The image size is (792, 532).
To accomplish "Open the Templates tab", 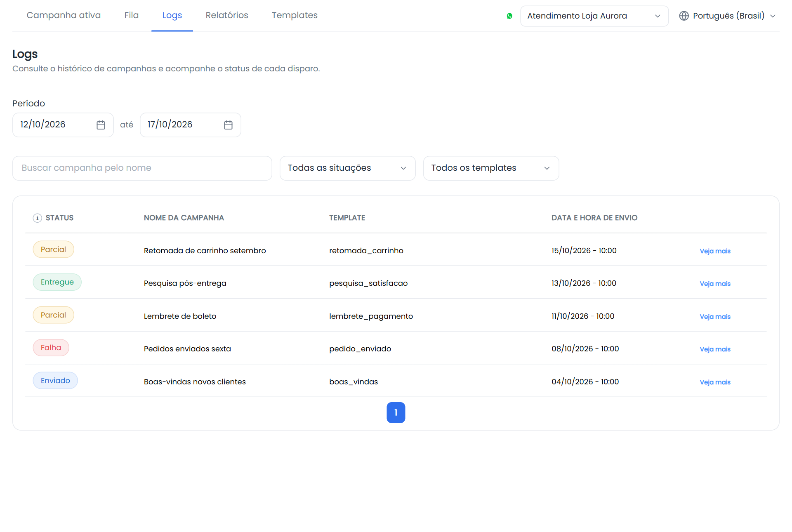I will click(295, 15).
